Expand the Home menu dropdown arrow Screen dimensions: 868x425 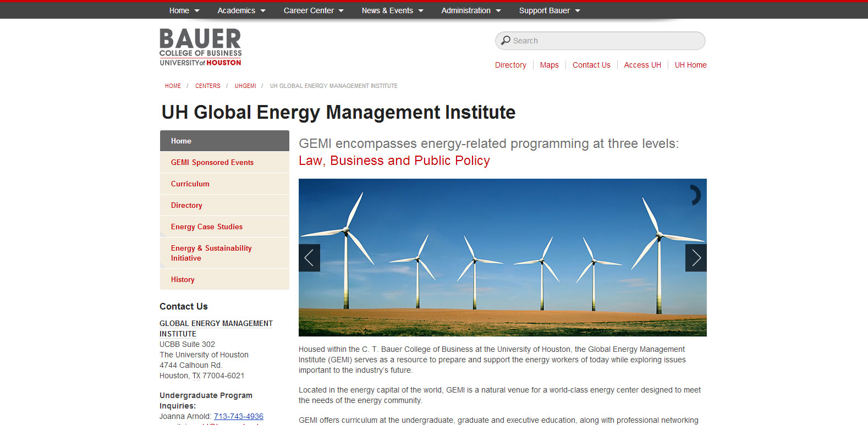197,11
